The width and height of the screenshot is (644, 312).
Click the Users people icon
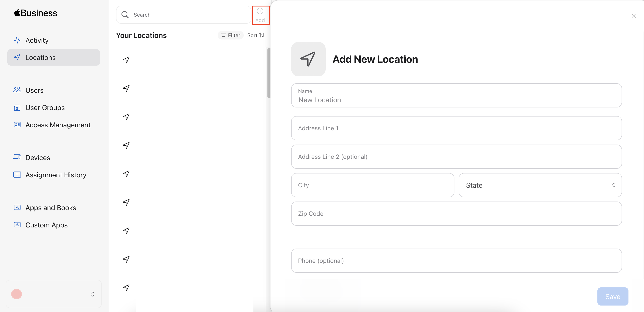pos(17,90)
